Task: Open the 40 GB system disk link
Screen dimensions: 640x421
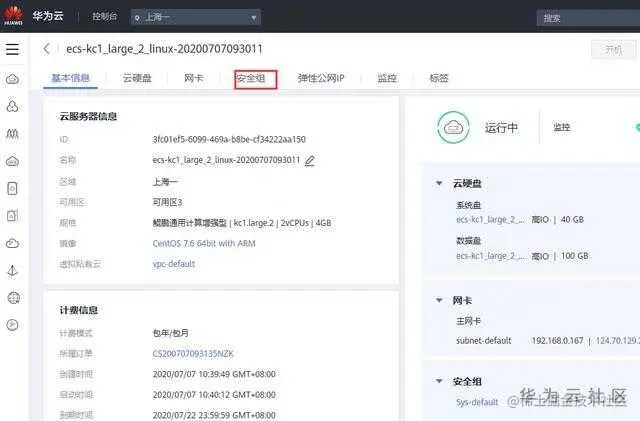Action: (490, 220)
